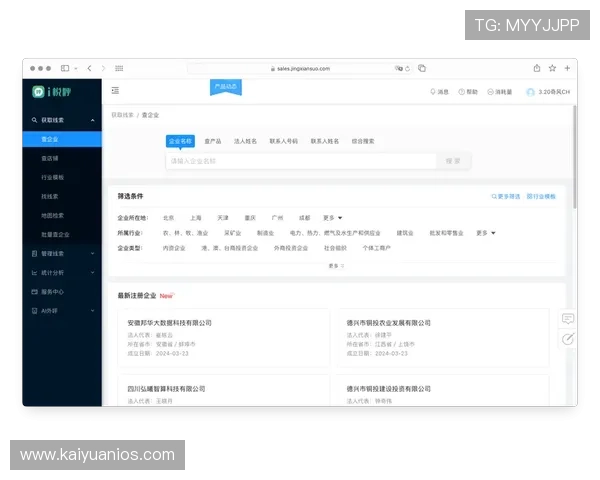Image resolution: width=600 pixels, height=480 pixels.
Task: Expand more filter rows with bottom 更多
Action: point(336,266)
